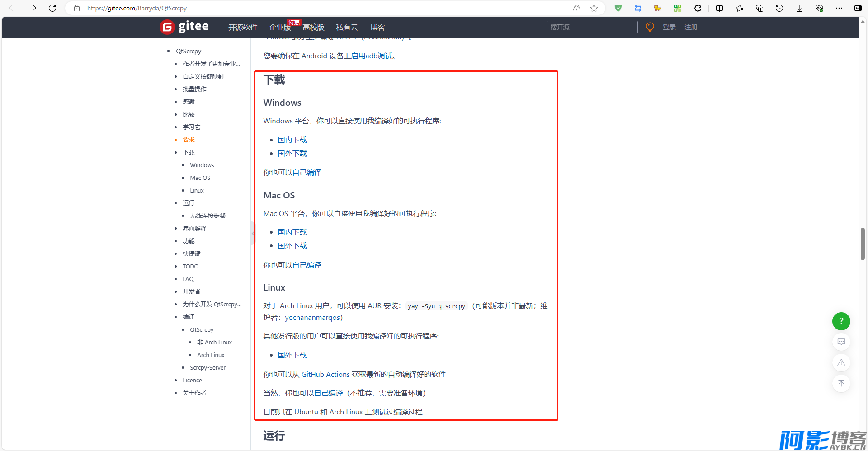Open 企业版 in Gitee navigation
868x451 pixels.
pyautogui.click(x=280, y=28)
